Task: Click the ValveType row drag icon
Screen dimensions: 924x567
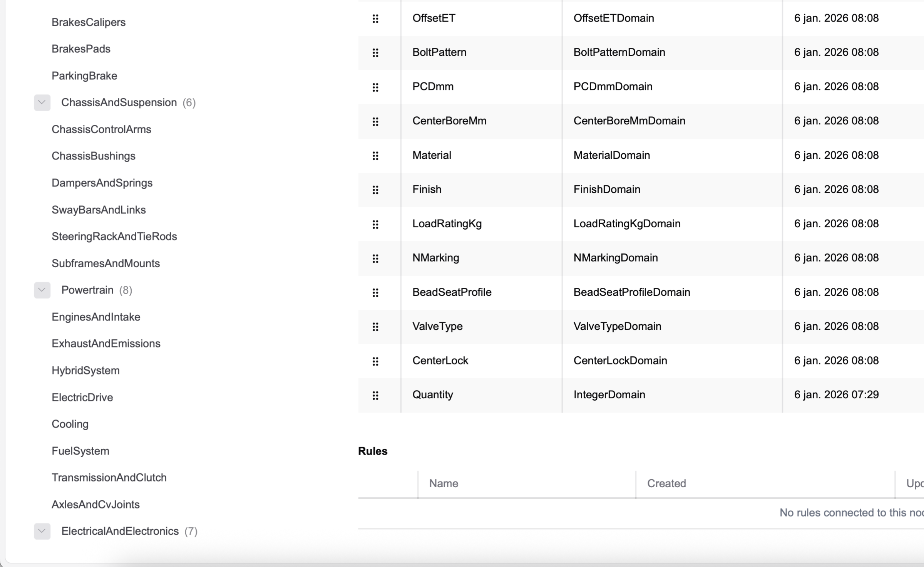Action: [x=375, y=327]
